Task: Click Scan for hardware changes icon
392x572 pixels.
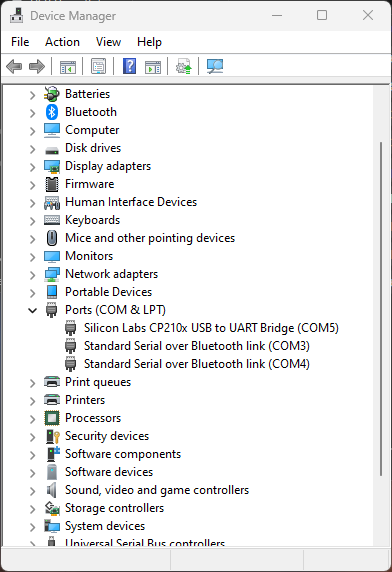Action: tap(215, 66)
